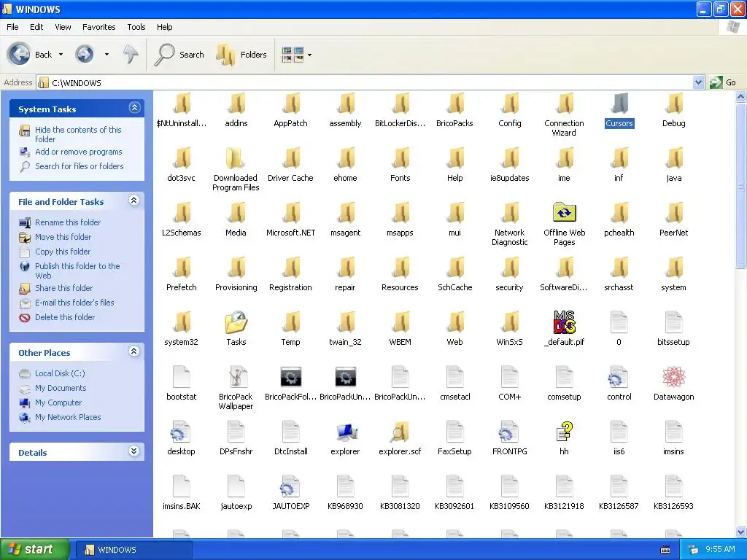
Task: Select the control settings file icon
Action: [x=619, y=377]
